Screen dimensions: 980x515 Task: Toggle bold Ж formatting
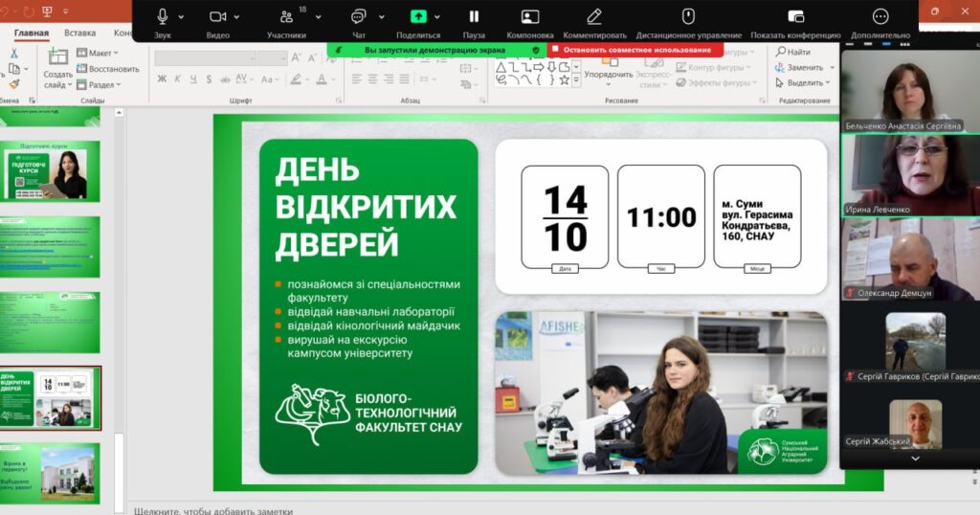(x=162, y=78)
